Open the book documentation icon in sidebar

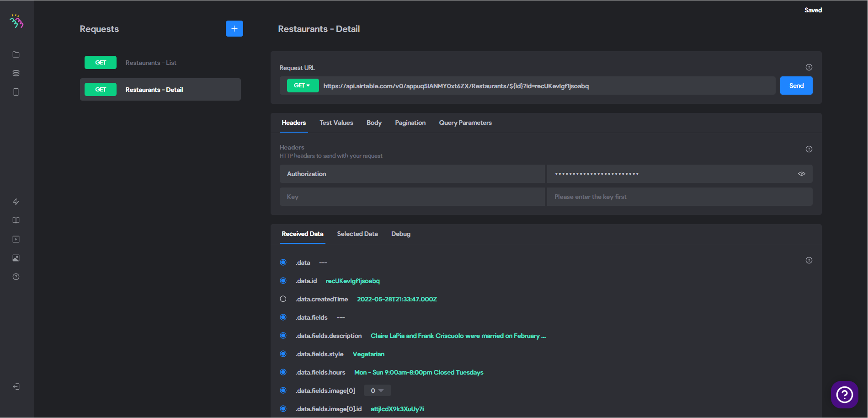point(16,220)
